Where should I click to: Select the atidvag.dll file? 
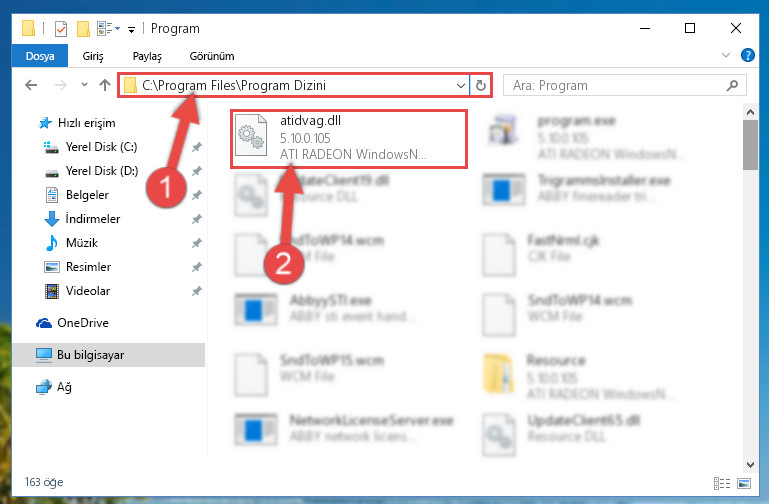(x=349, y=138)
